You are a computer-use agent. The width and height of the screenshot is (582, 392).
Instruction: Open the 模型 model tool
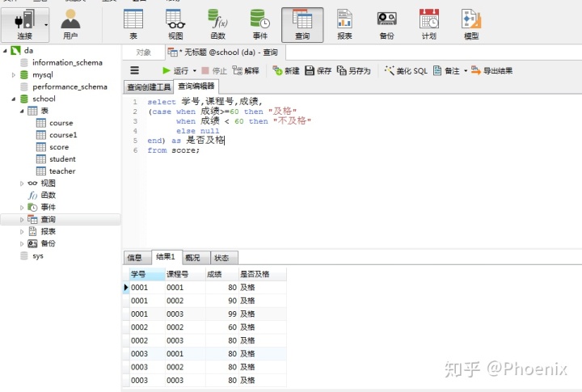pyautogui.click(x=471, y=24)
